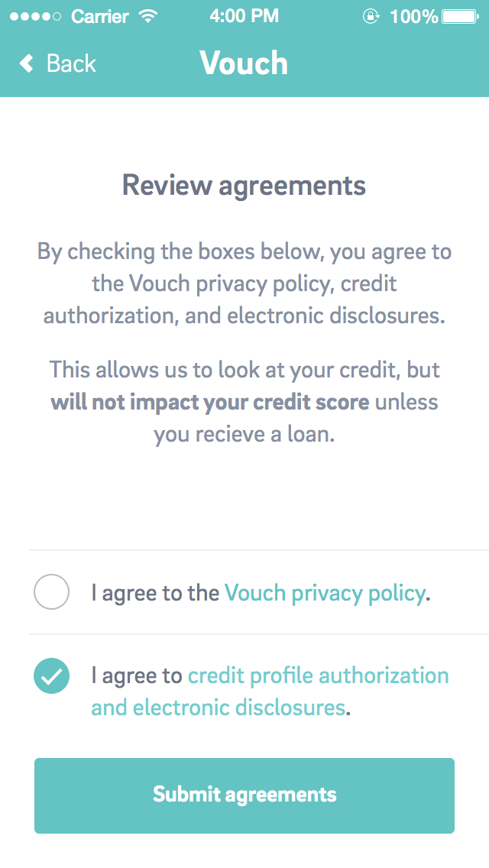Open the credit profile authorization link
Screen dimensions: 489x868
318,675
